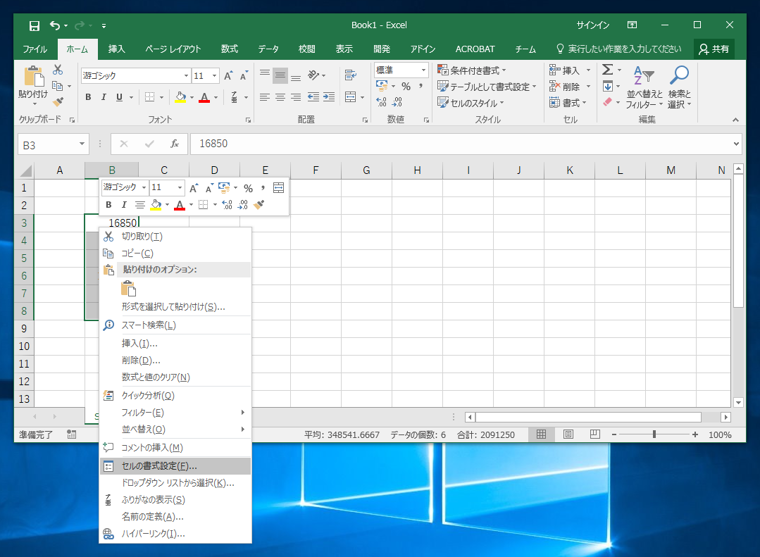Viewport: 760px width, 557px height.
Task: Click the Format Painter brush in ribbon
Action: pos(58,102)
